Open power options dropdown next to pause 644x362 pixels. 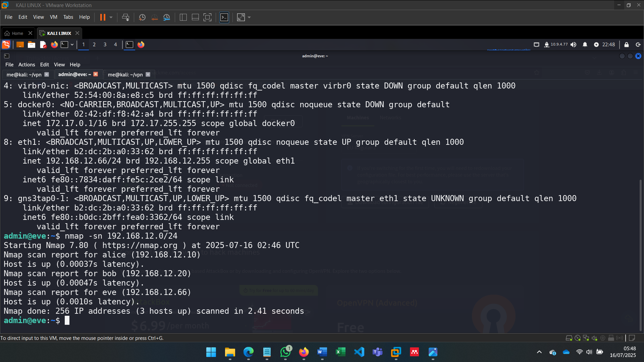pyautogui.click(x=111, y=17)
